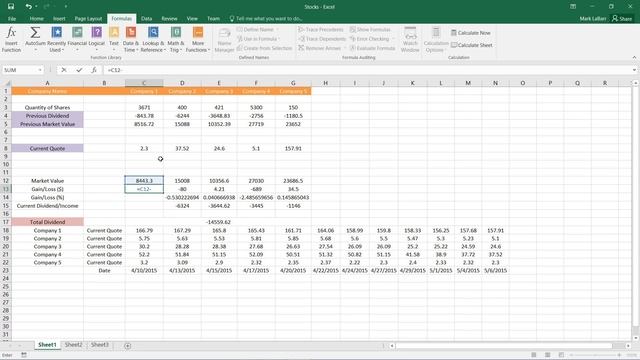Open Calculation Options menu

436,40
